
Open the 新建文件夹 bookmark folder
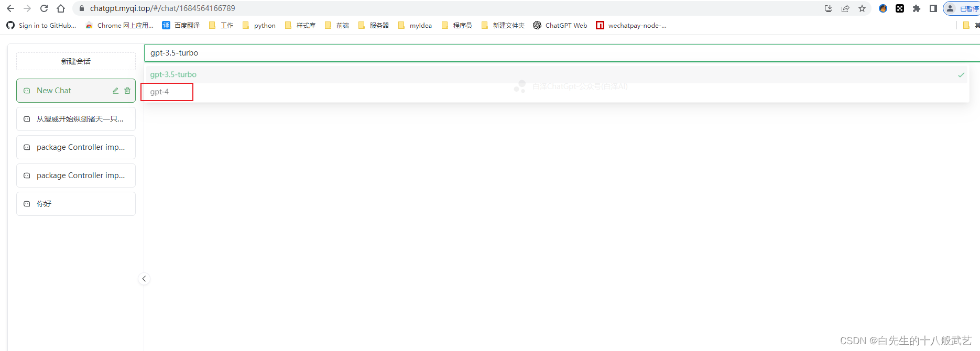pyautogui.click(x=503, y=25)
